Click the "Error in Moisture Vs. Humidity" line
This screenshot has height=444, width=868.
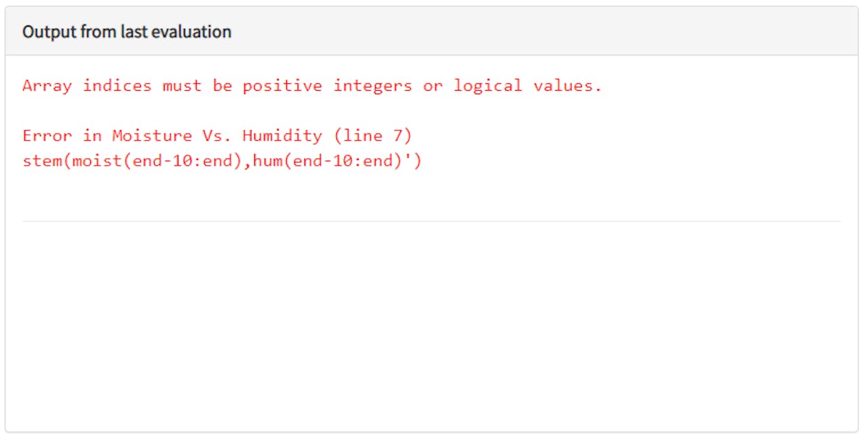pyautogui.click(x=217, y=136)
